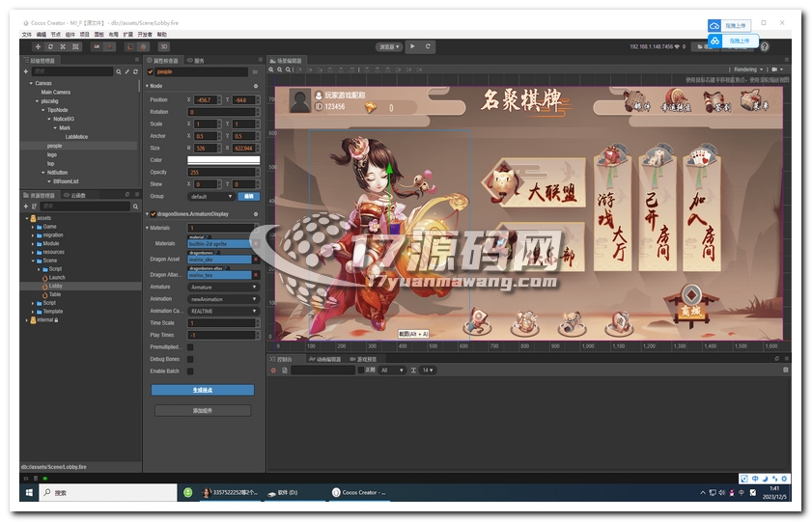Select the scale transform tool

[63, 46]
